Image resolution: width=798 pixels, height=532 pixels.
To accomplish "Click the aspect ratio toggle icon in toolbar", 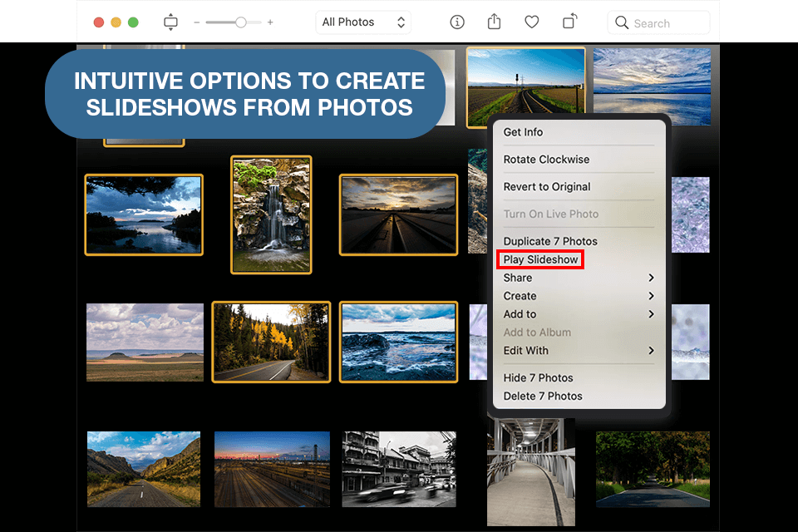I will point(170,22).
